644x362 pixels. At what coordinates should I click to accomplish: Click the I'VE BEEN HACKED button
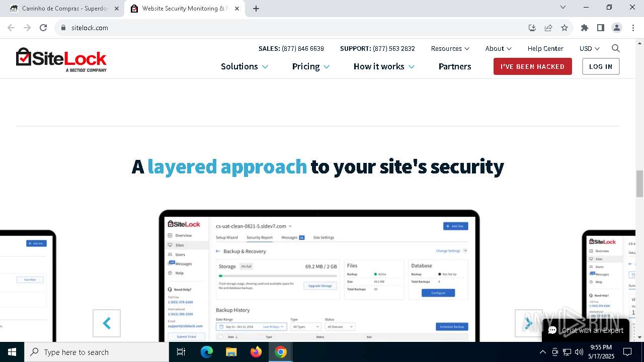[533, 66]
